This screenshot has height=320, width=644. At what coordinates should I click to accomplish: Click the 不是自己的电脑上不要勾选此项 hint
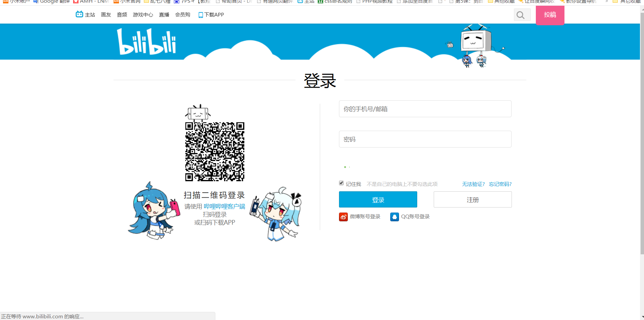(x=402, y=184)
